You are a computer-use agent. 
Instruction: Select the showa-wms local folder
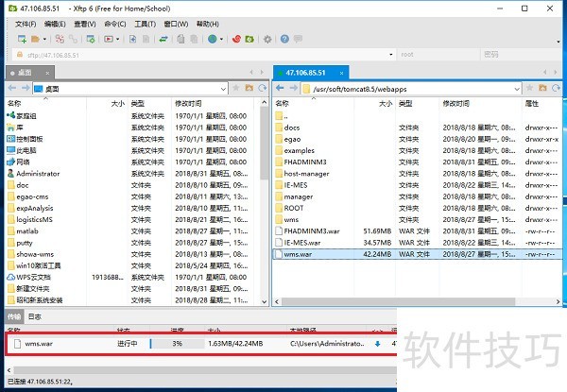point(132,254)
